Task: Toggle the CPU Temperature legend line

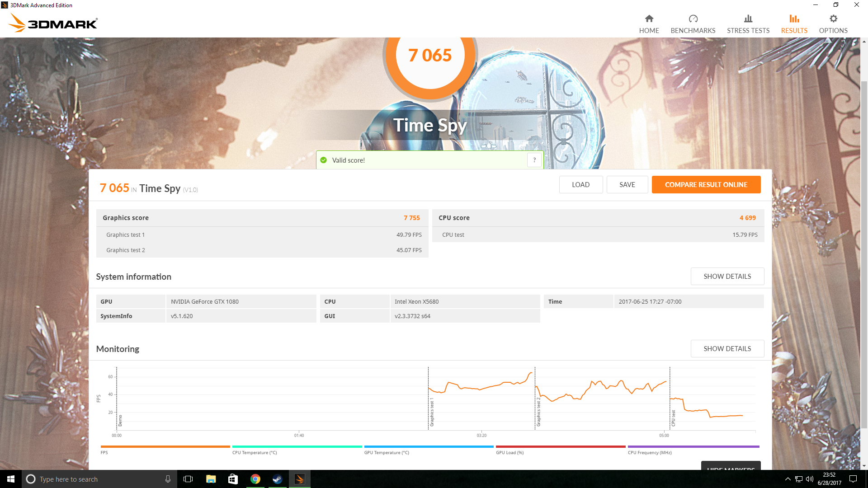Action: 297,449
